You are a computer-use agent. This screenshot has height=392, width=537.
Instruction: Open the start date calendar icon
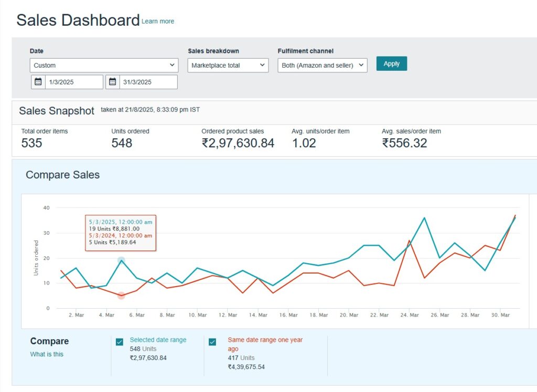(38, 82)
